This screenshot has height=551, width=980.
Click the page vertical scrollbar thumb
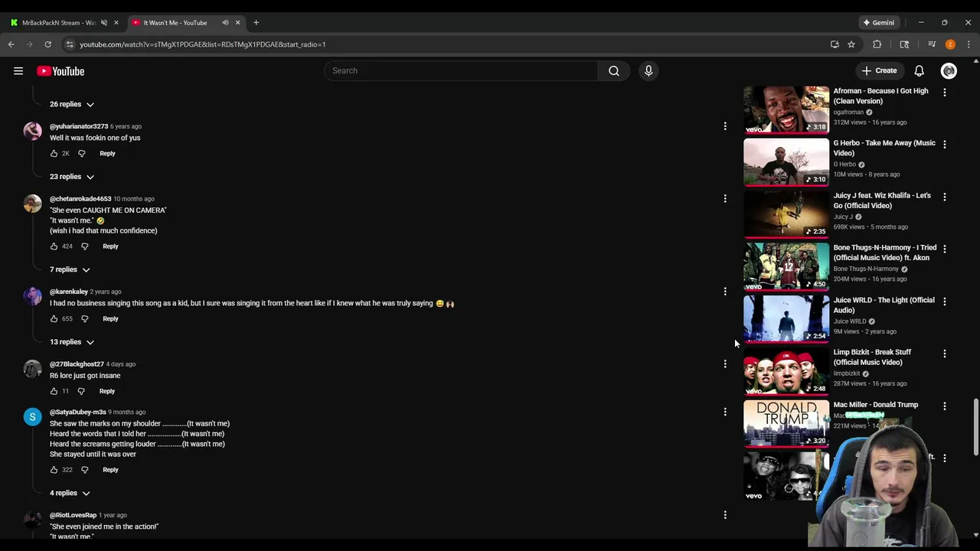coord(975,427)
